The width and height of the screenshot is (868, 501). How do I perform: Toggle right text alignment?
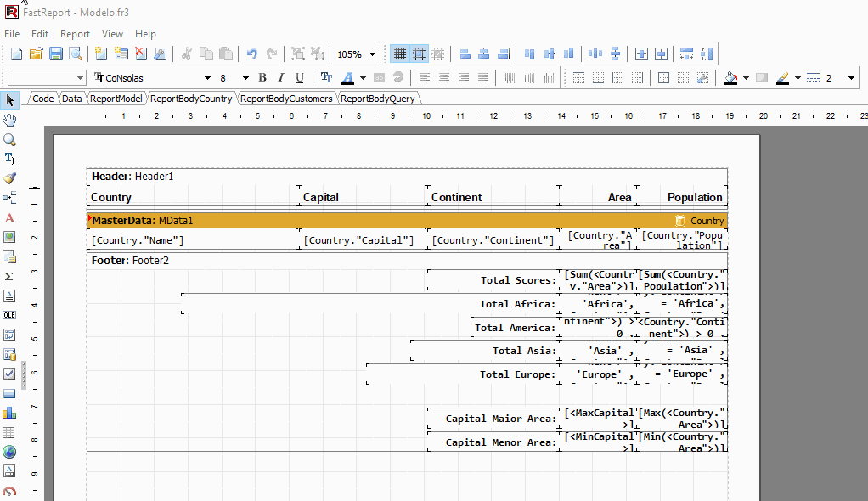pos(464,78)
